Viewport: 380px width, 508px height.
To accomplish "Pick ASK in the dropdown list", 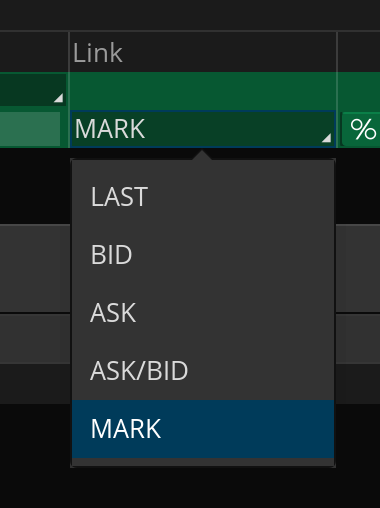I will click(203, 313).
